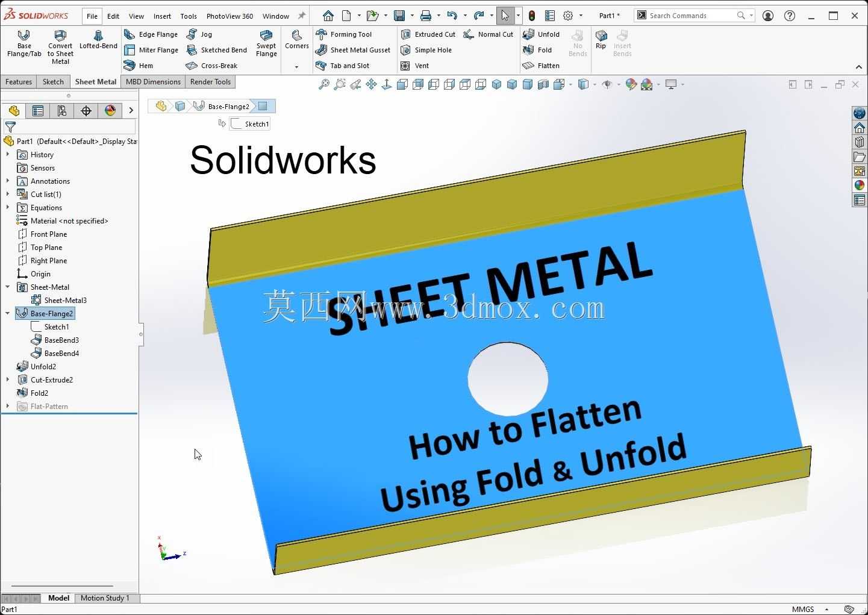This screenshot has height=615, width=868.
Task: Open the DimXpertManager tab icon
Action: click(86, 111)
